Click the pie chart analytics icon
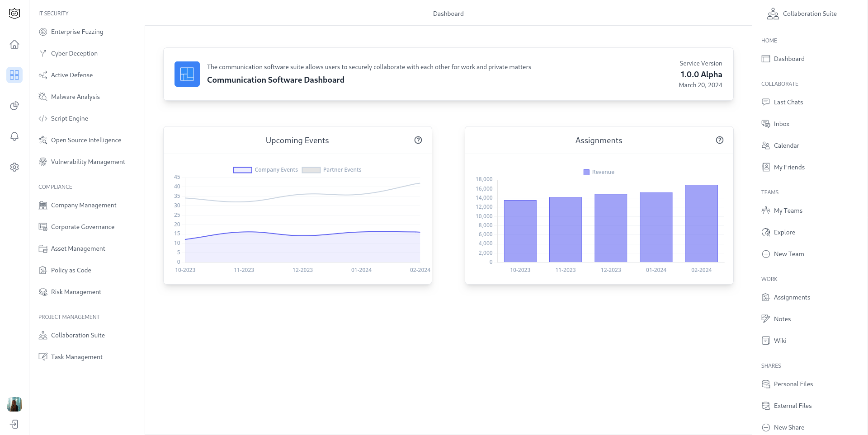This screenshot has height=435, width=868. [14, 106]
